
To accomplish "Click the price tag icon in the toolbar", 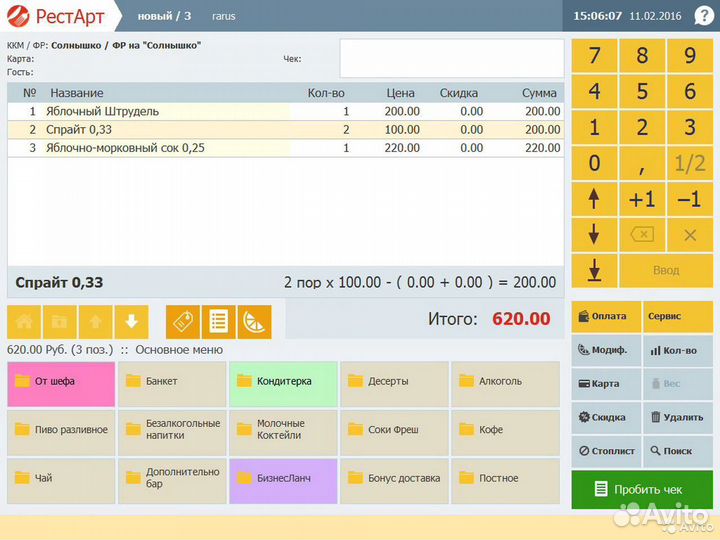I will (x=183, y=322).
